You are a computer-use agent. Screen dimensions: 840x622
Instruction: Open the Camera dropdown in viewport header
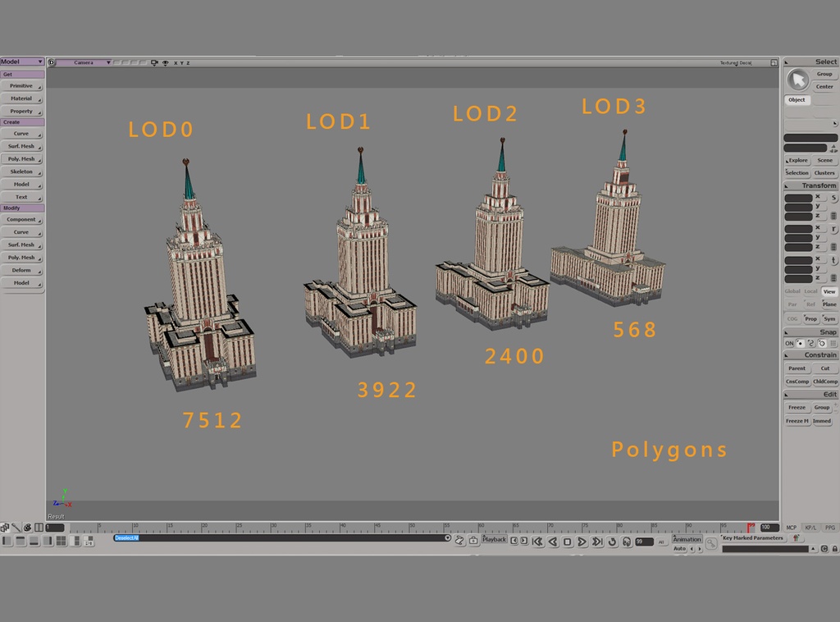[x=89, y=62]
